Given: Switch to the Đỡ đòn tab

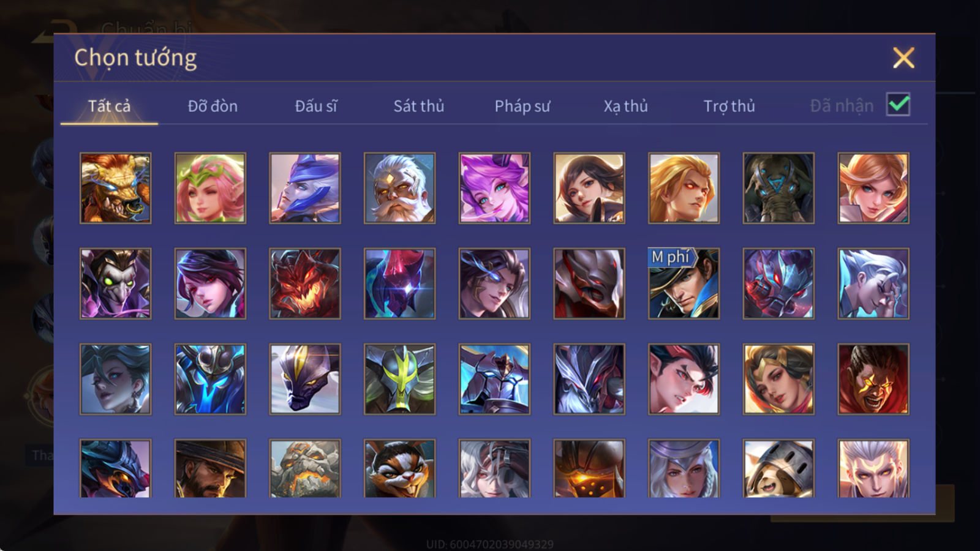Looking at the screenshot, I should coord(213,106).
